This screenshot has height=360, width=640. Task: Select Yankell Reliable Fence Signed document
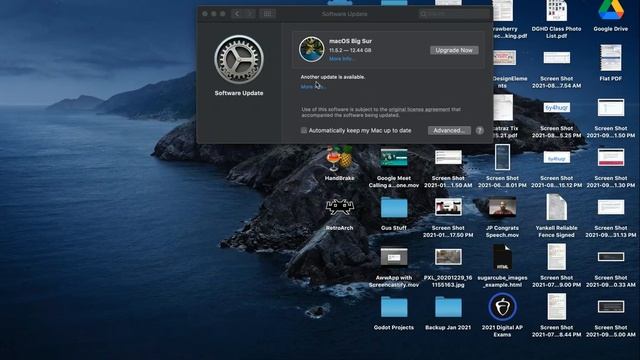point(556,208)
